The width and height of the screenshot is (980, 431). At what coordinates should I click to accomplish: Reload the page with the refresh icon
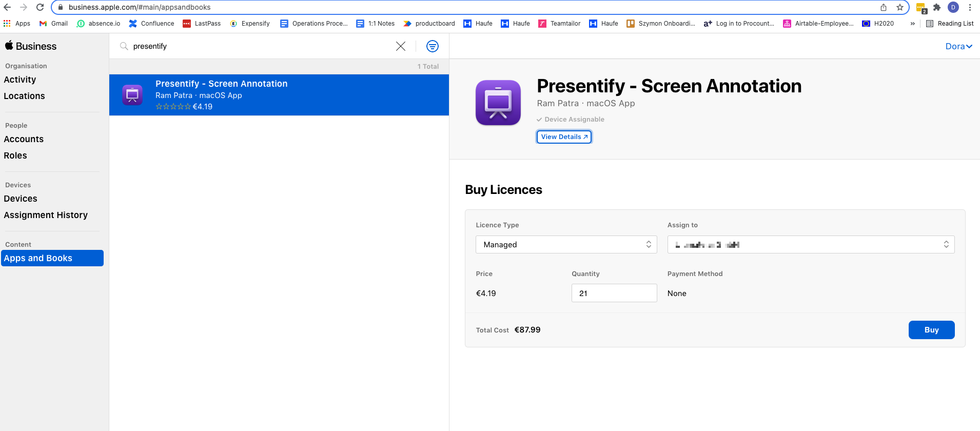coord(40,7)
